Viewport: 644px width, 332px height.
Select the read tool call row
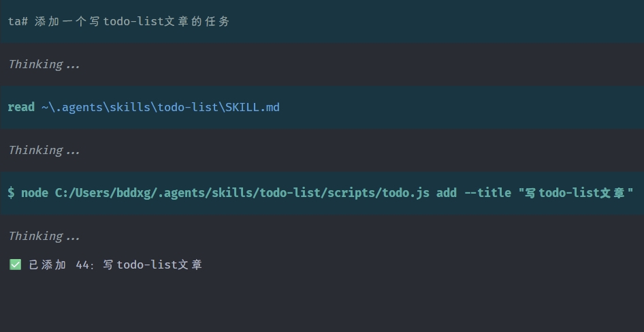322,108
